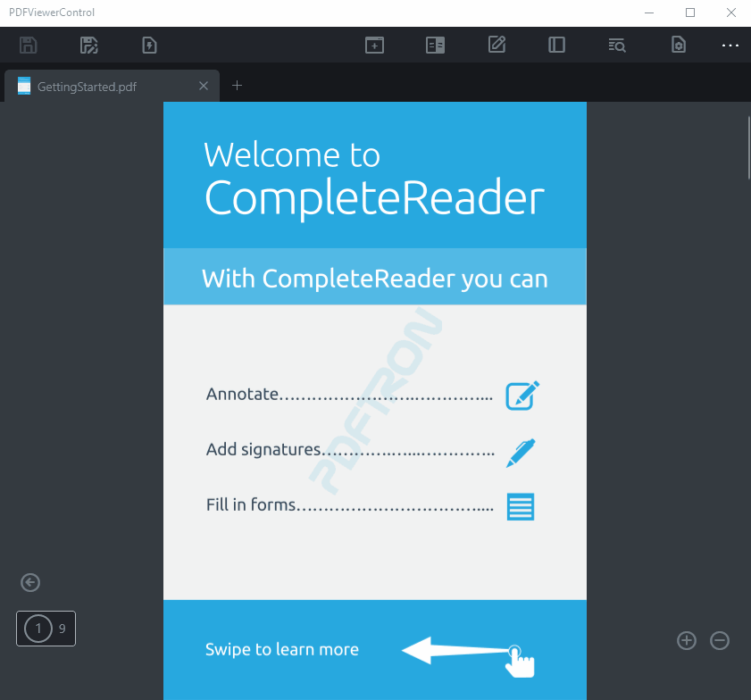Expand the more options ellipsis menu

point(730,45)
